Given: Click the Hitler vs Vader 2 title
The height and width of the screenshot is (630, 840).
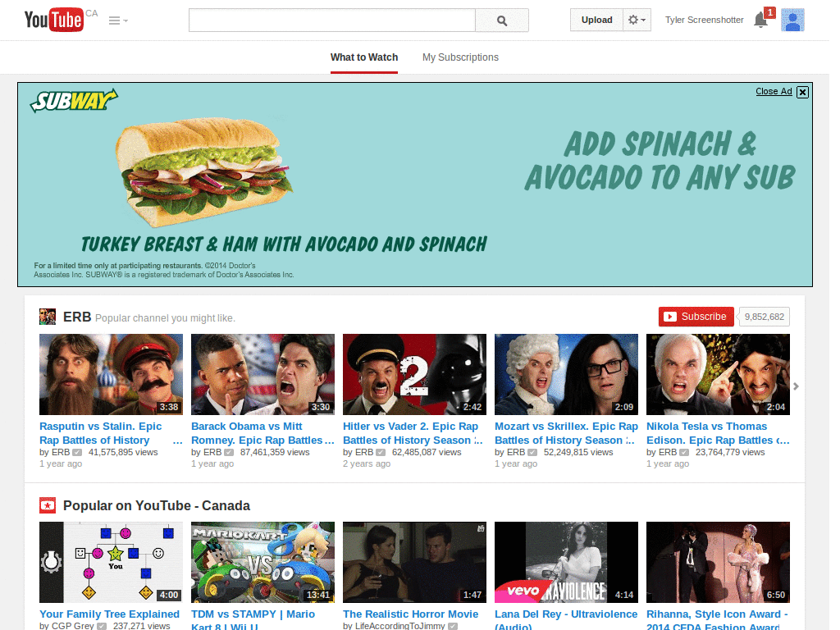Looking at the screenshot, I should pos(411,433).
